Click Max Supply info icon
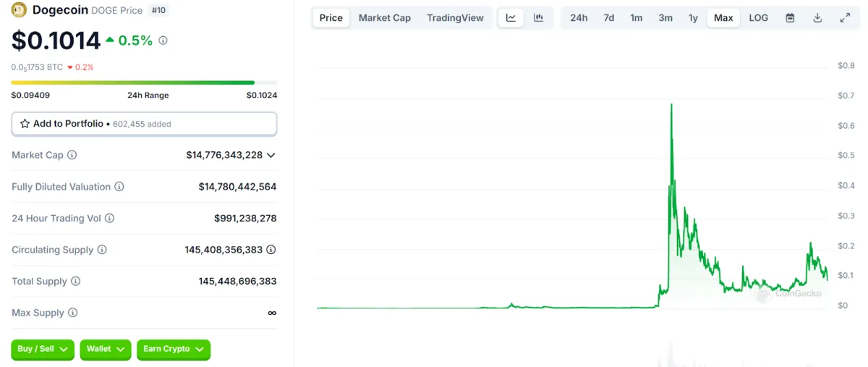 [72, 313]
